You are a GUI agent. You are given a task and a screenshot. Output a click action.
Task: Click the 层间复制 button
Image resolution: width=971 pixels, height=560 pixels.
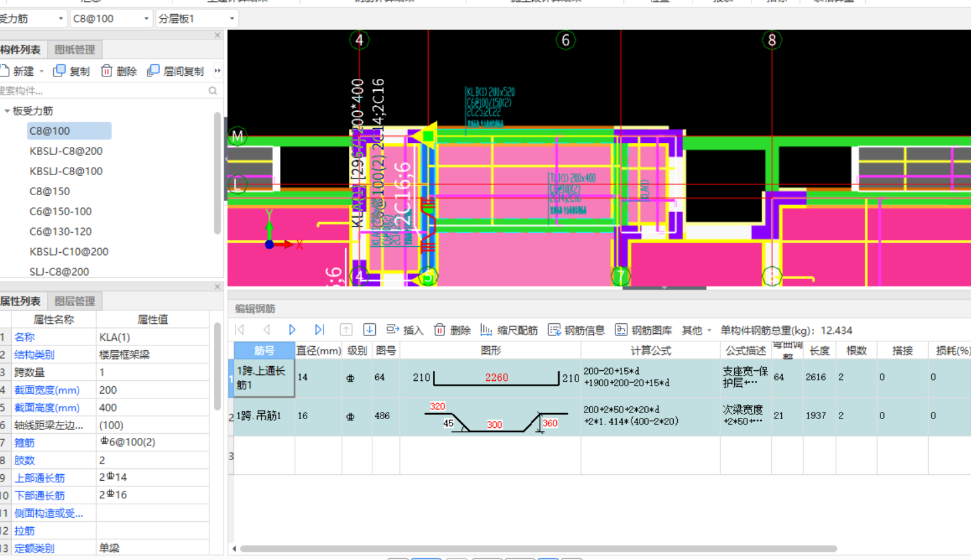coord(175,70)
